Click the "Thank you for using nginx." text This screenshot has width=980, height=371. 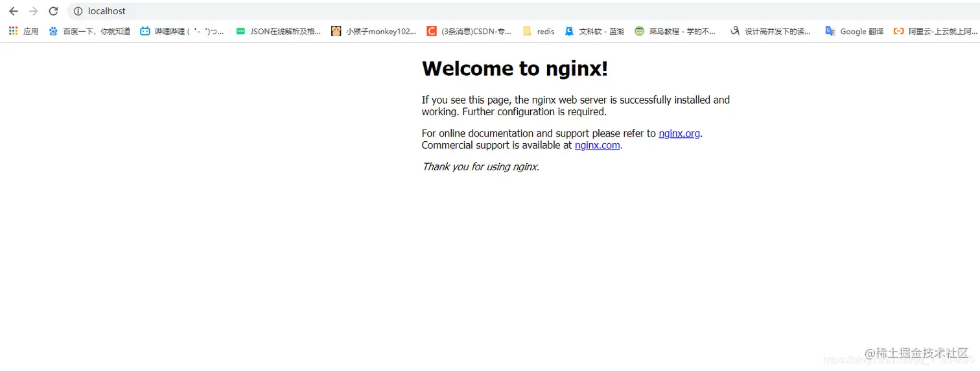(480, 166)
